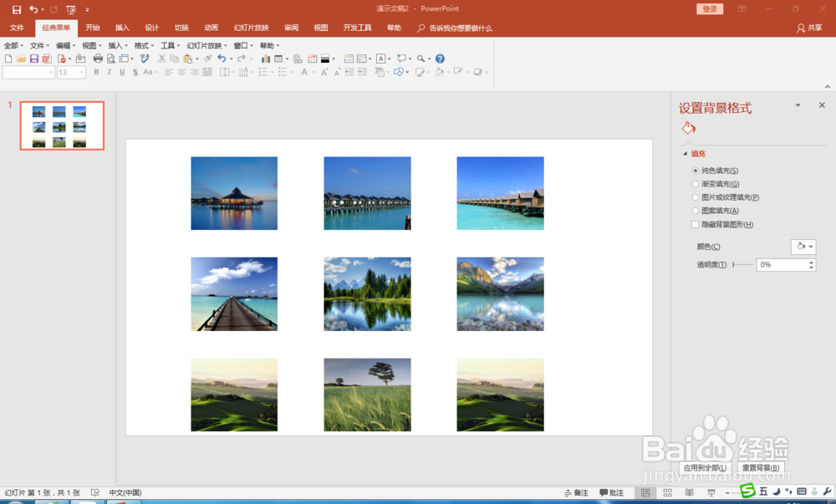Image resolution: width=836 pixels, height=504 pixels.
Task: Click the Text Box icon with letter A
Action: point(380,59)
